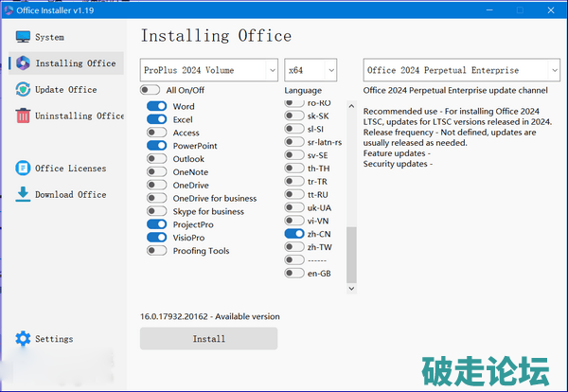
Task: Enable the Outlook app toggle
Action: click(x=156, y=159)
